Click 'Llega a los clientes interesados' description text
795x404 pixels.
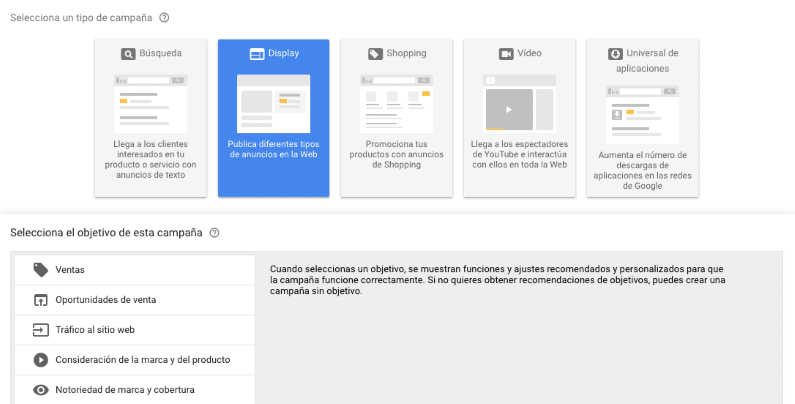pos(151,159)
